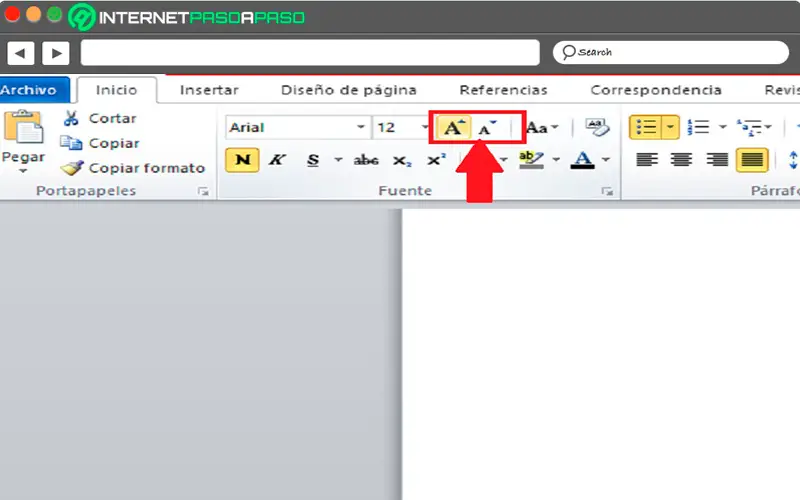
Task: Switch to the Insertar tab
Action: pyautogui.click(x=209, y=90)
